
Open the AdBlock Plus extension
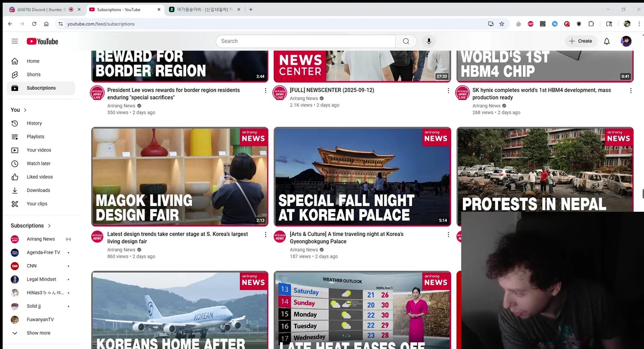pyautogui.click(x=531, y=24)
